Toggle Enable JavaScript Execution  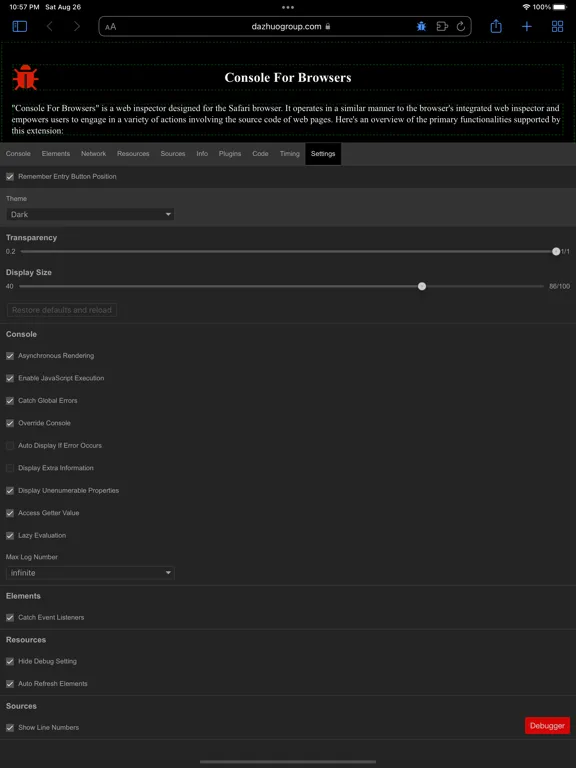10,378
